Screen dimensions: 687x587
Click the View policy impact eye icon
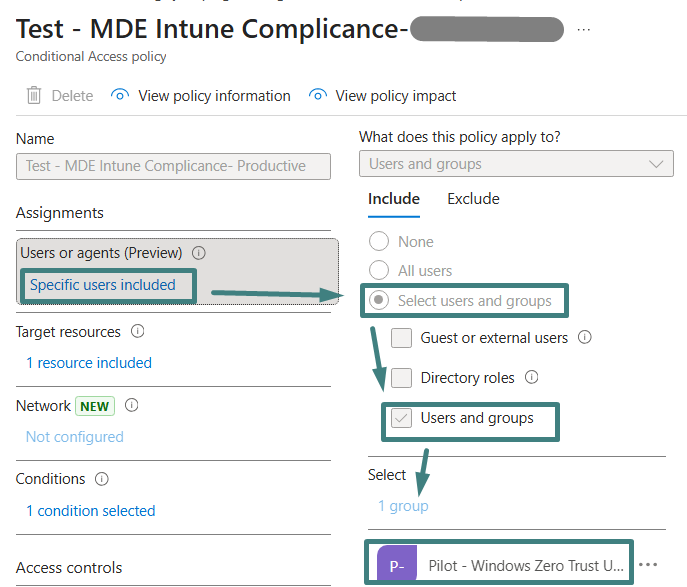318,96
